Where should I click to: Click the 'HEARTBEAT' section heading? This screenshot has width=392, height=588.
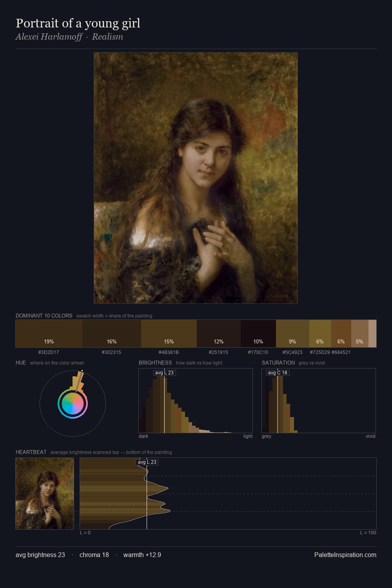(x=31, y=452)
